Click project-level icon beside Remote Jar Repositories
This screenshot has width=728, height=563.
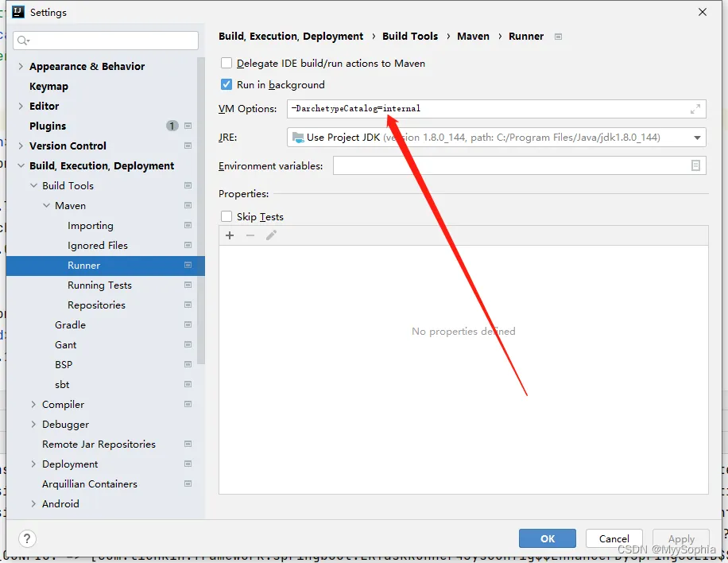188,444
